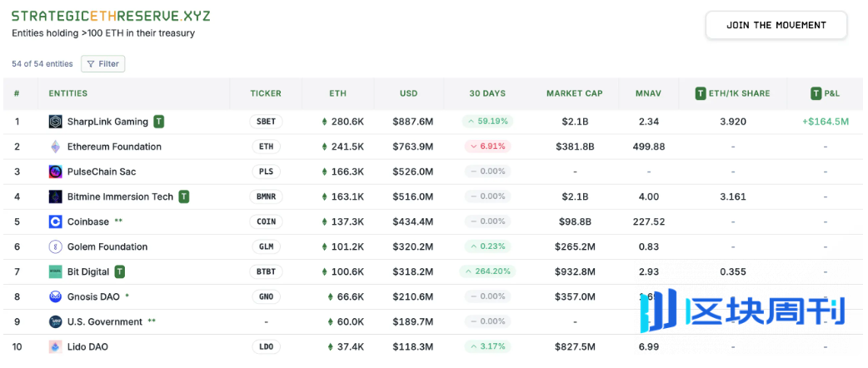The image size is (868, 368).
Task: Click the 54 of 54 entities count
Action: (x=42, y=64)
